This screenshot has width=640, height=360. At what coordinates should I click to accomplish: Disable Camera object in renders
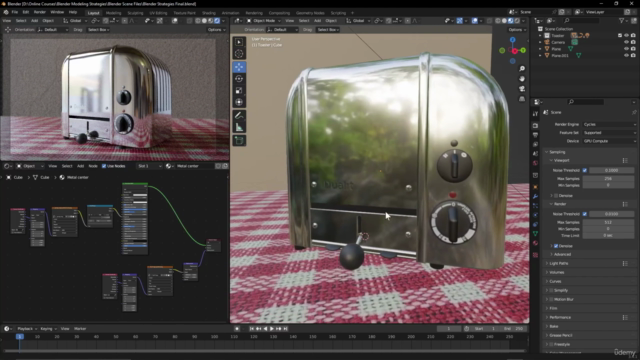(633, 42)
